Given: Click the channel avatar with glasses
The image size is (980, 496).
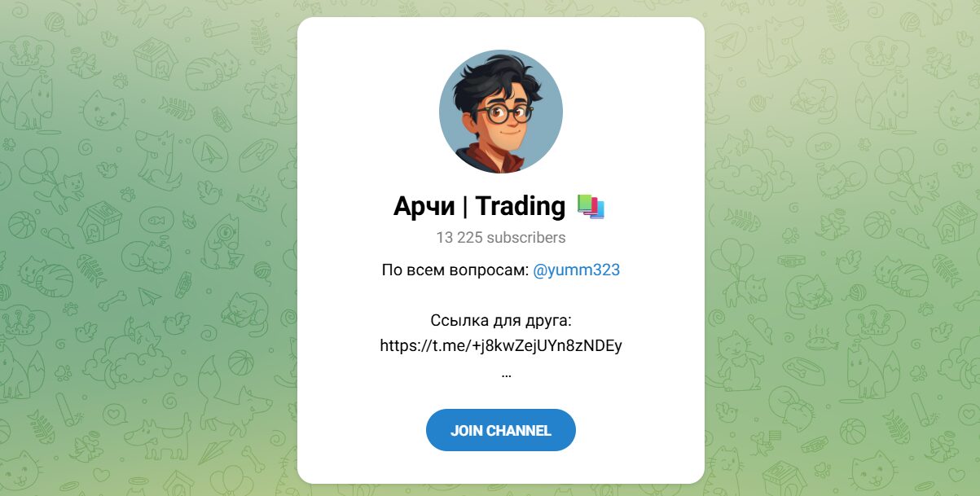Looking at the screenshot, I should point(500,112).
